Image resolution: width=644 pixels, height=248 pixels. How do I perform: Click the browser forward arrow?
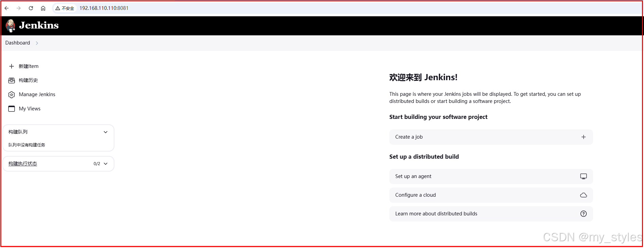(x=19, y=8)
